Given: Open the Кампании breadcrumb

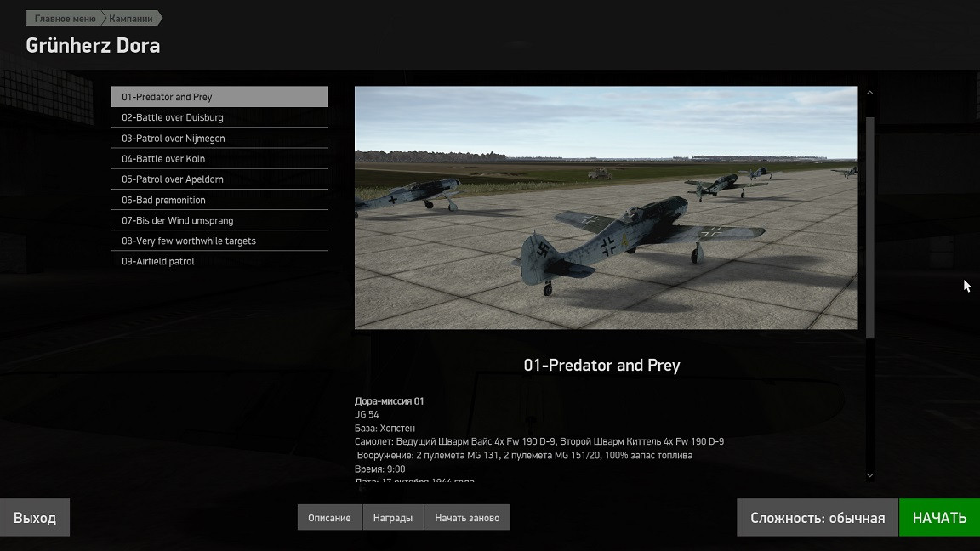Looking at the screenshot, I should pyautogui.click(x=131, y=19).
